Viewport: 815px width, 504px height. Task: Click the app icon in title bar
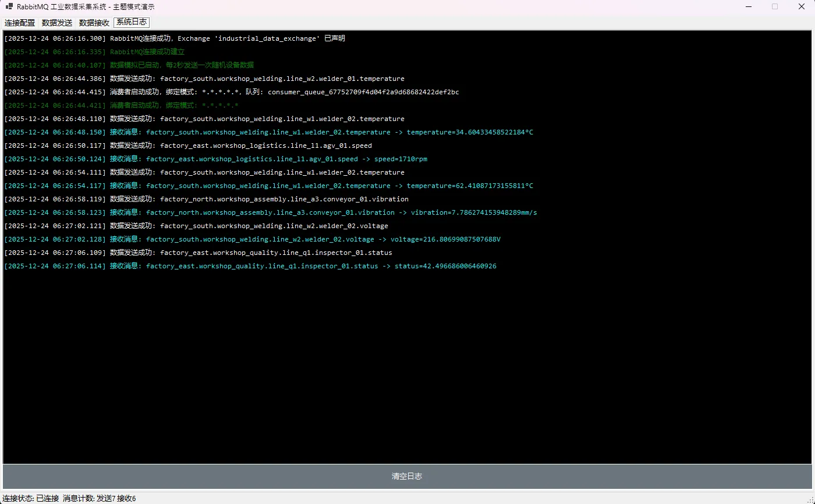coord(9,7)
